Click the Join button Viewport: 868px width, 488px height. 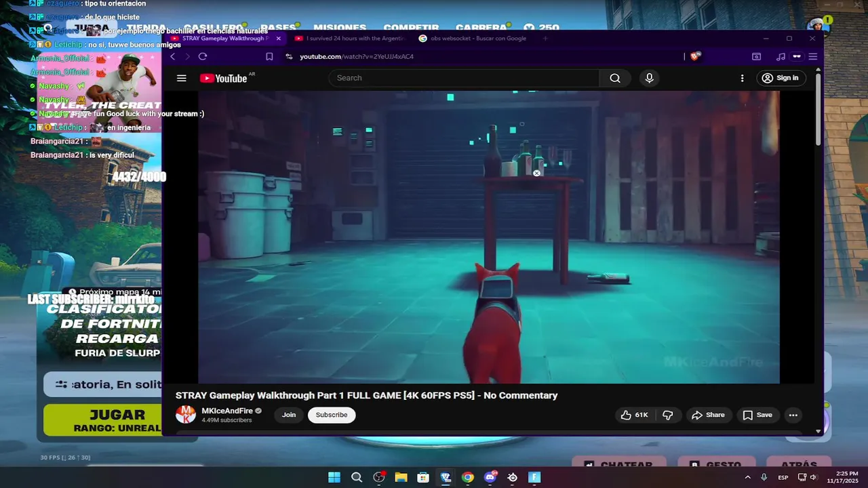click(x=289, y=415)
